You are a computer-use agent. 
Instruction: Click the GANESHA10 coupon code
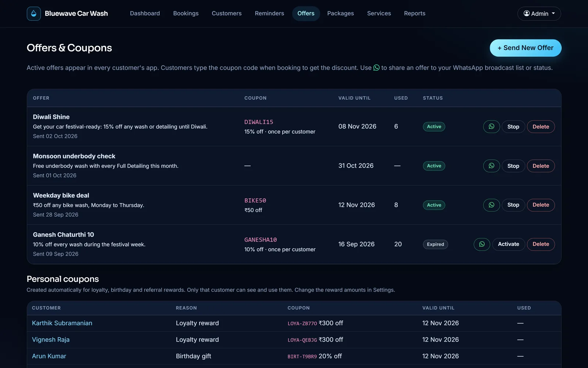pyautogui.click(x=261, y=240)
